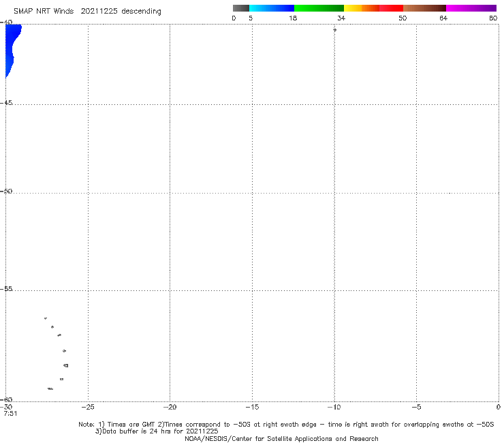
Task: Click the color bar label '34'
Action: 341,18
